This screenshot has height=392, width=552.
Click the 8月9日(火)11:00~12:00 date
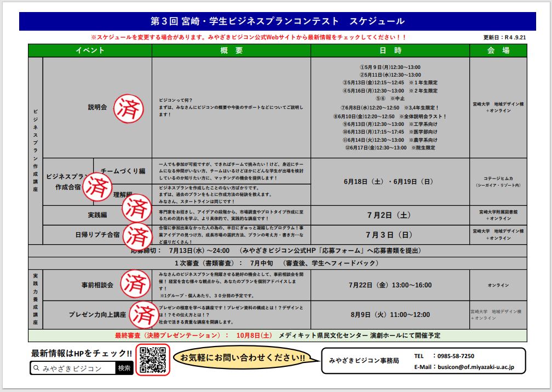[x=390, y=315]
